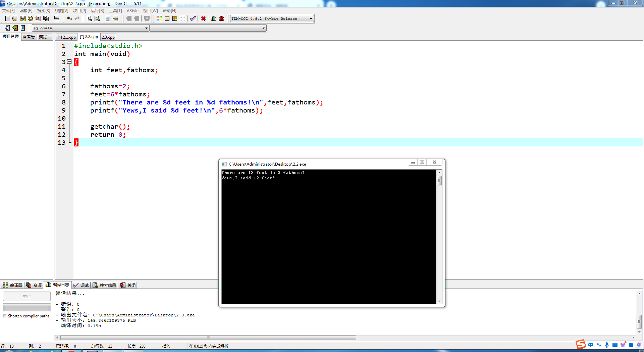Viewport: 644px width, 352px height.
Task: Open Find using the magnifier toolbar icon
Action: (x=89, y=18)
